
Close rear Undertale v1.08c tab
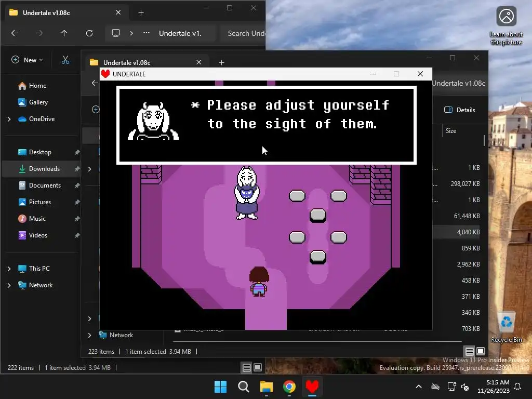point(118,12)
